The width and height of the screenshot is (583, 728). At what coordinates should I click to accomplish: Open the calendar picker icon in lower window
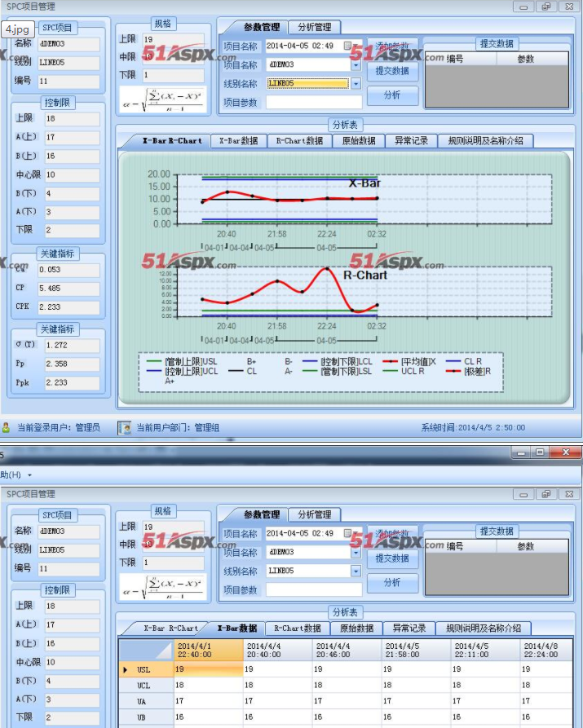click(x=347, y=533)
